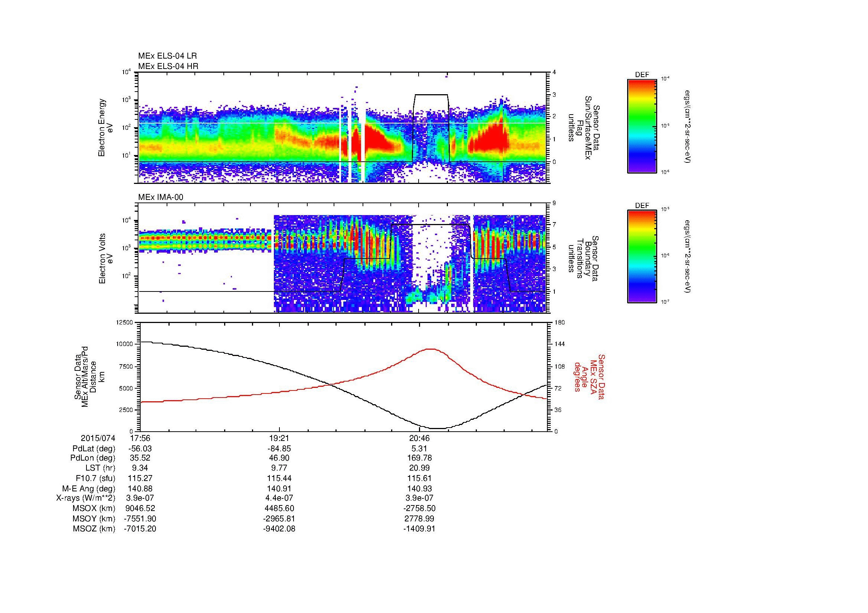This screenshot has height=613, width=868.
Task: Click the PdLon value '46.90'
Action: tap(279, 458)
